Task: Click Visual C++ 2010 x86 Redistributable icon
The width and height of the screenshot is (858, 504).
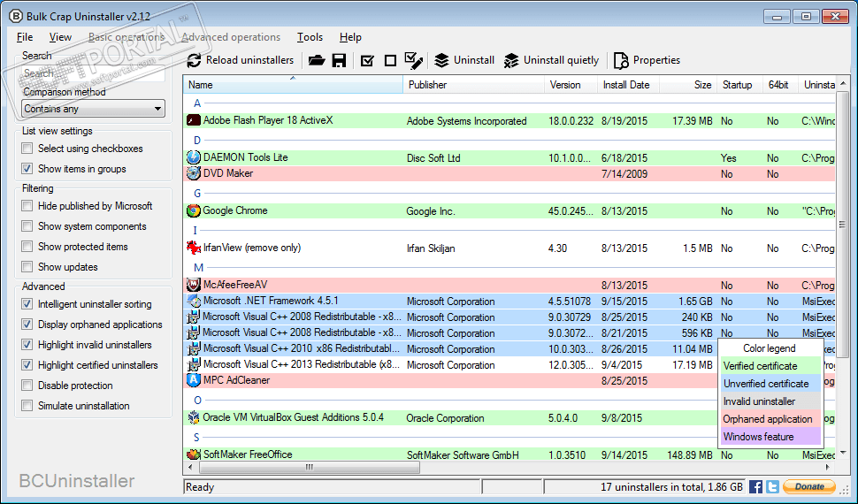Action: pyautogui.click(x=193, y=348)
